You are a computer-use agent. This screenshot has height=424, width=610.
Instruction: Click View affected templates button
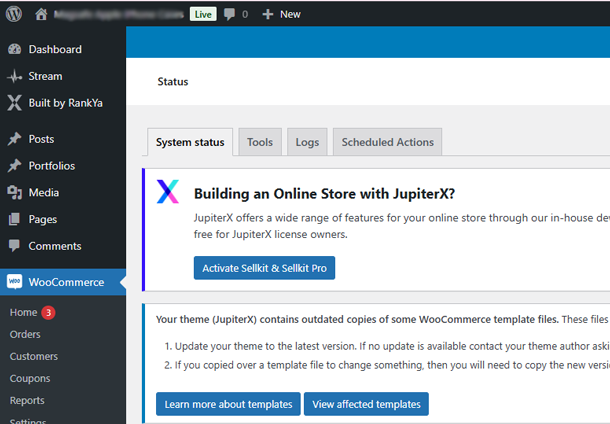tap(366, 404)
